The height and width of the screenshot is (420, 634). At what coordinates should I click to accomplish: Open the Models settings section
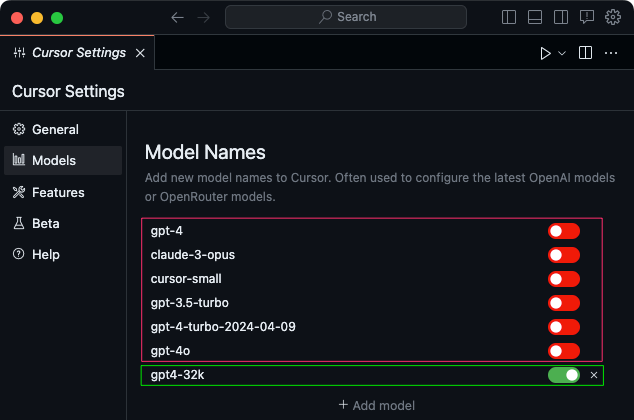63,160
